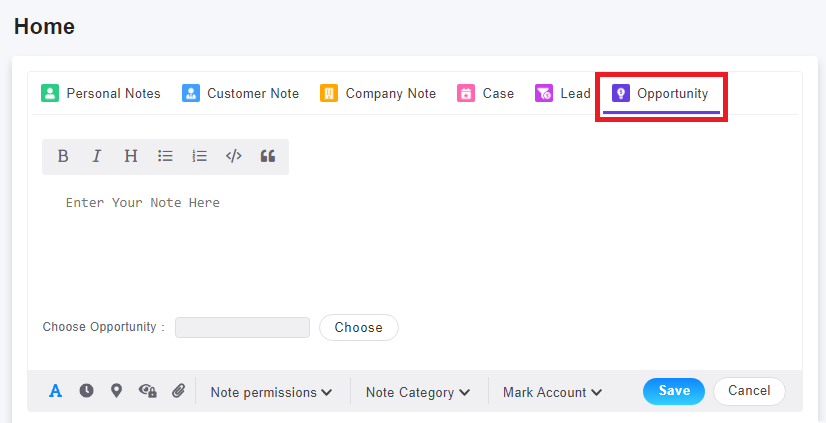Click the Choose button for opportunity
The width and height of the screenshot is (826, 423).
pos(359,328)
